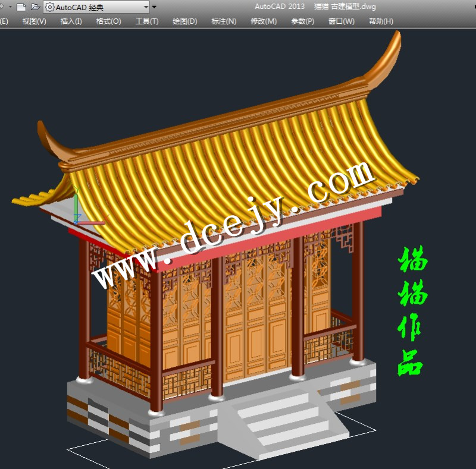Select the 格式(O) menu

(x=108, y=21)
